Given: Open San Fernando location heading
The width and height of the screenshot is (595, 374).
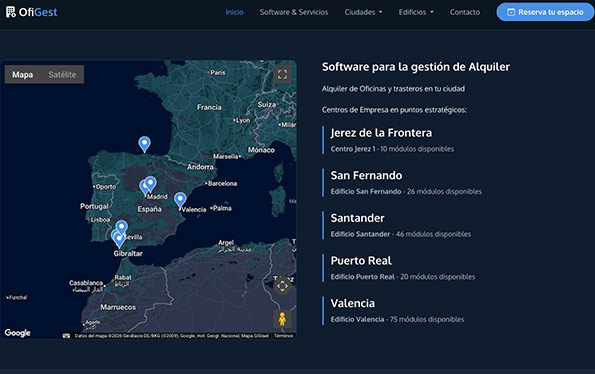Looking at the screenshot, I should pos(366,175).
